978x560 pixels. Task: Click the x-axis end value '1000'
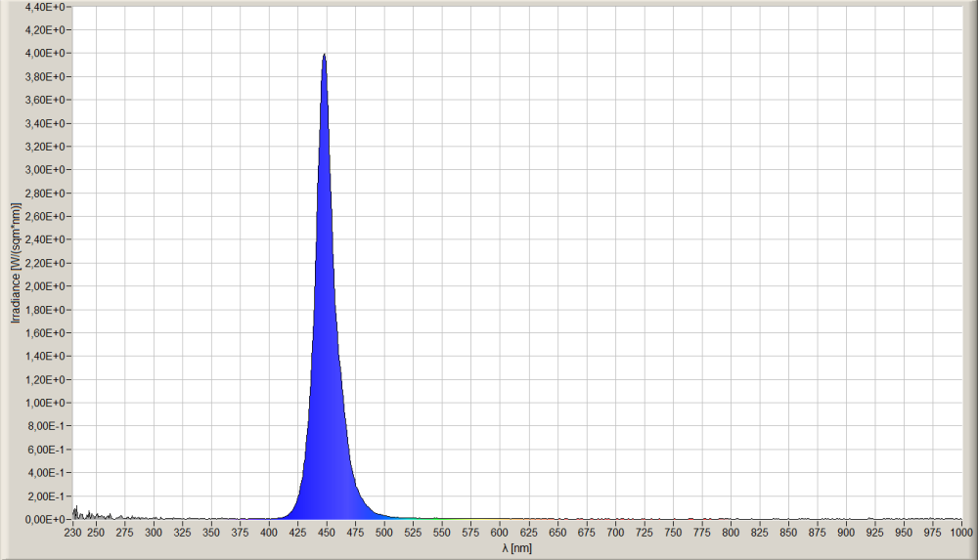coord(961,533)
